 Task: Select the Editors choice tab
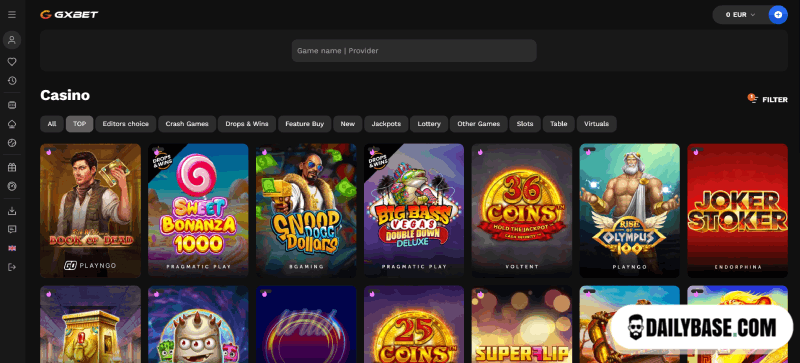(126, 124)
